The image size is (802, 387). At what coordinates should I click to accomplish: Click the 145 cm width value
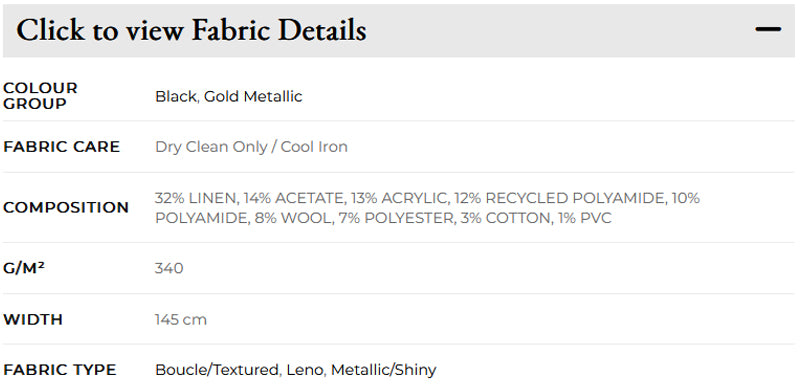181,320
